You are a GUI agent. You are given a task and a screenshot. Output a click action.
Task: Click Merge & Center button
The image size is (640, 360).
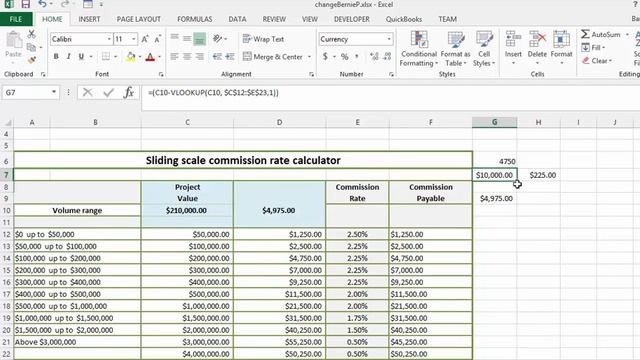tap(273, 57)
